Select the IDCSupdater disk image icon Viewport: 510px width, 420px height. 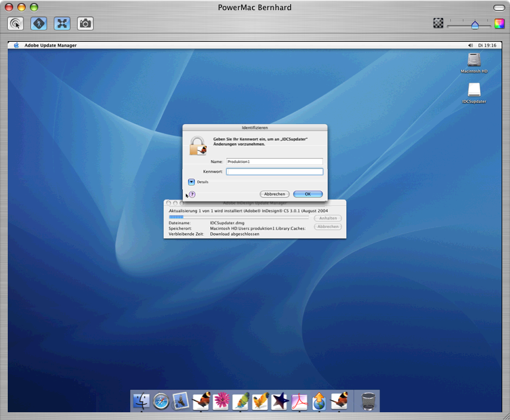pos(474,90)
